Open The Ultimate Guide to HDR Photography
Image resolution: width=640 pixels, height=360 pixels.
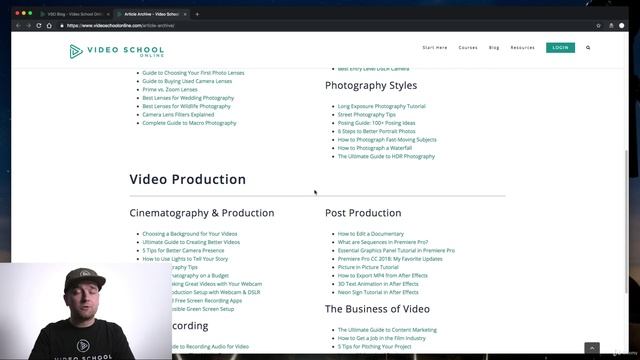click(386, 156)
